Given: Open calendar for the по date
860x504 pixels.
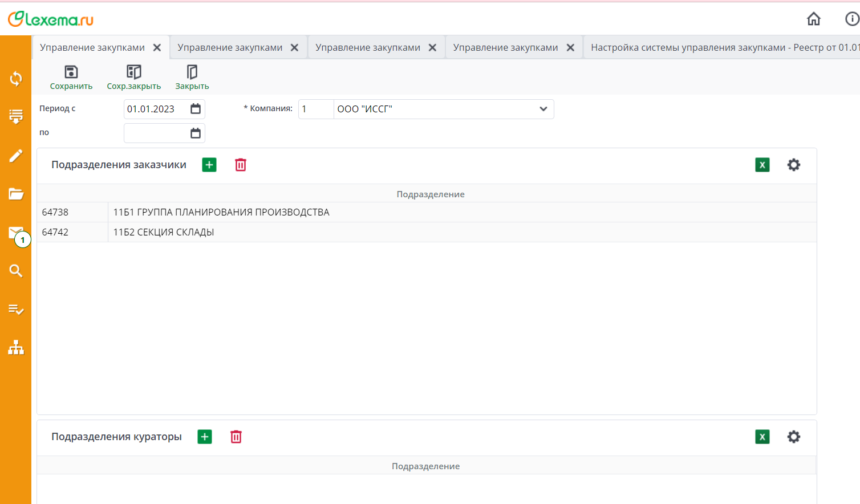Looking at the screenshot, I should 196,133.
